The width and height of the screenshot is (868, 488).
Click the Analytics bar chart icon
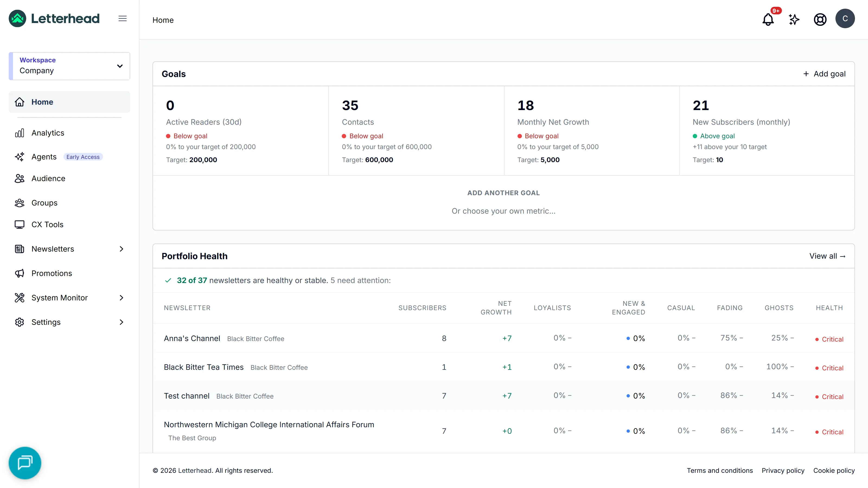(20, 133)
